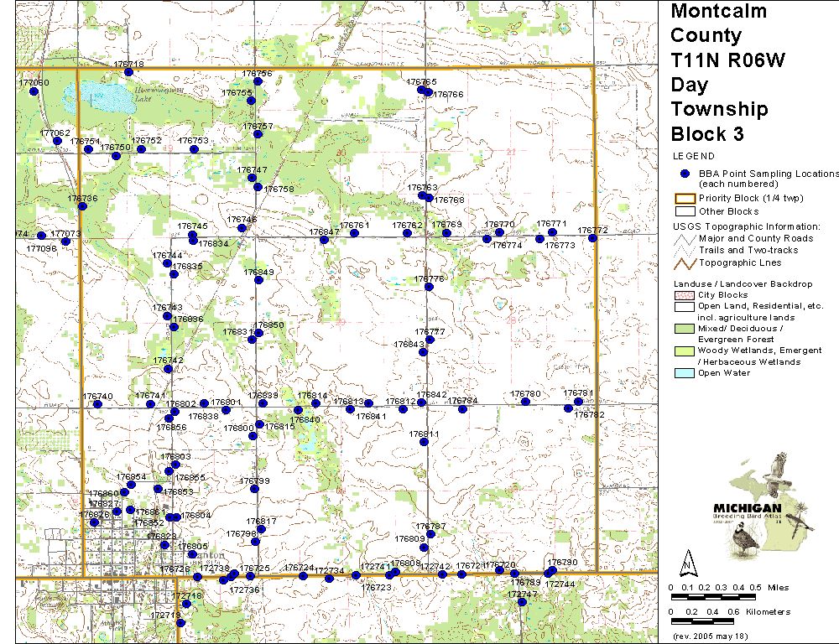Viewport: 839px width, 644px height.
Task: Select the Woody Wetlands legend swatch
Action: click(x=685, y=351)
